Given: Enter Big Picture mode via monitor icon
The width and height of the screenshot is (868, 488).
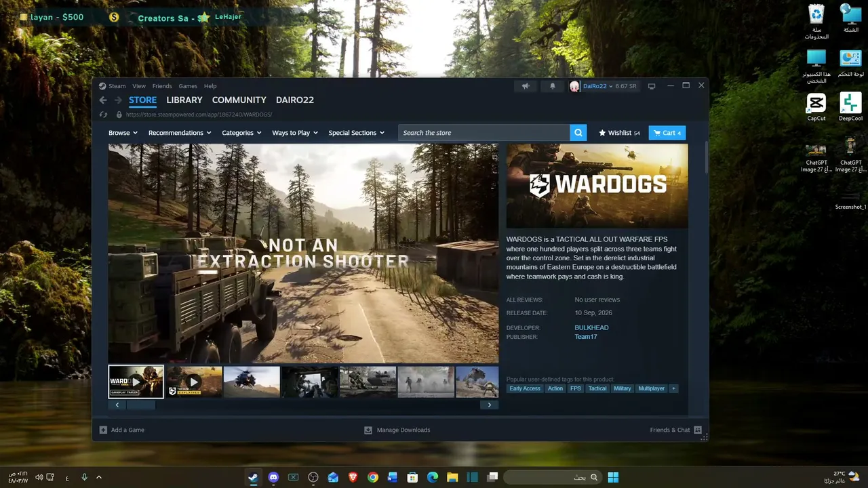Looking at the screenshot, I should pyautogui.click(x=652, y=86).
